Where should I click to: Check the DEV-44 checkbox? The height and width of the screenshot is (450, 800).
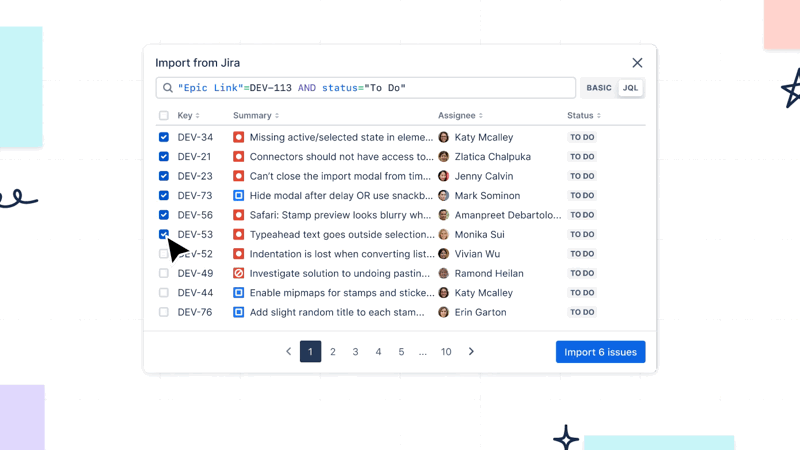163,292
